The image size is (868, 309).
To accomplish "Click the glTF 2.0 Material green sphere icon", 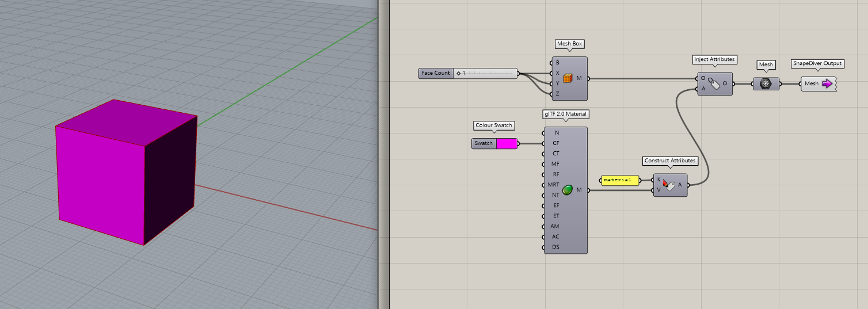I will click(x=567, y=190).
